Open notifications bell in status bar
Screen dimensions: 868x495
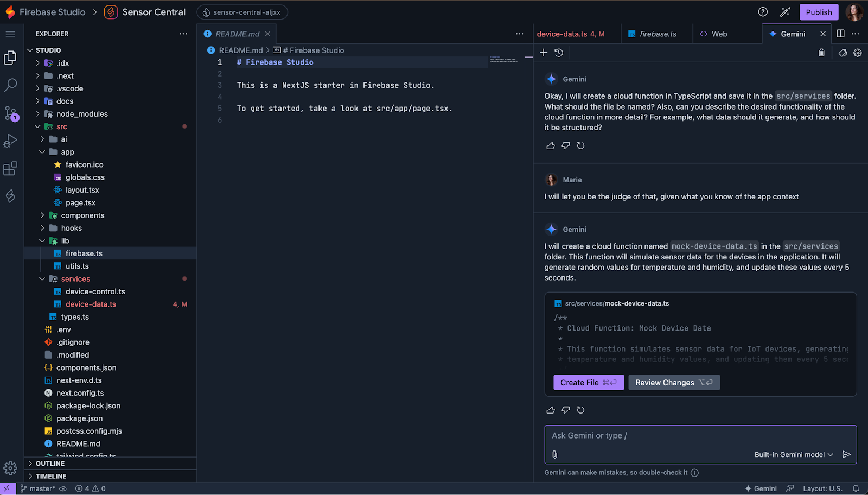tap(856, 488)
